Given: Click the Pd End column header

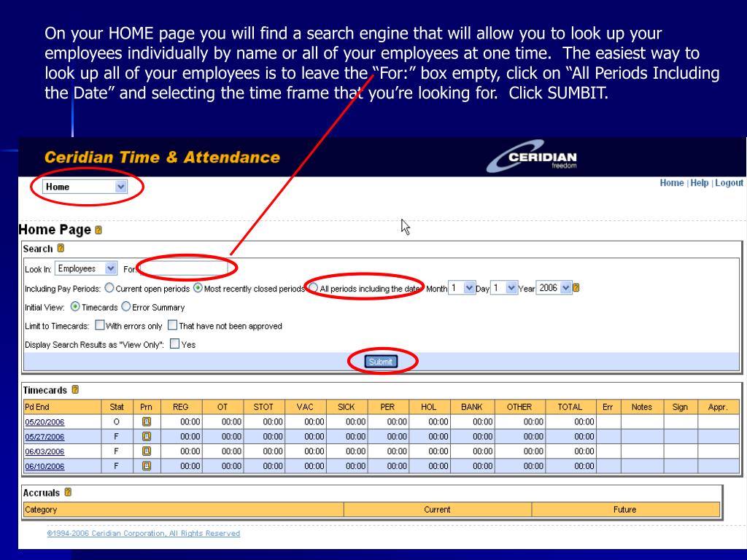Looking at the screenshot, I should 63,407.
